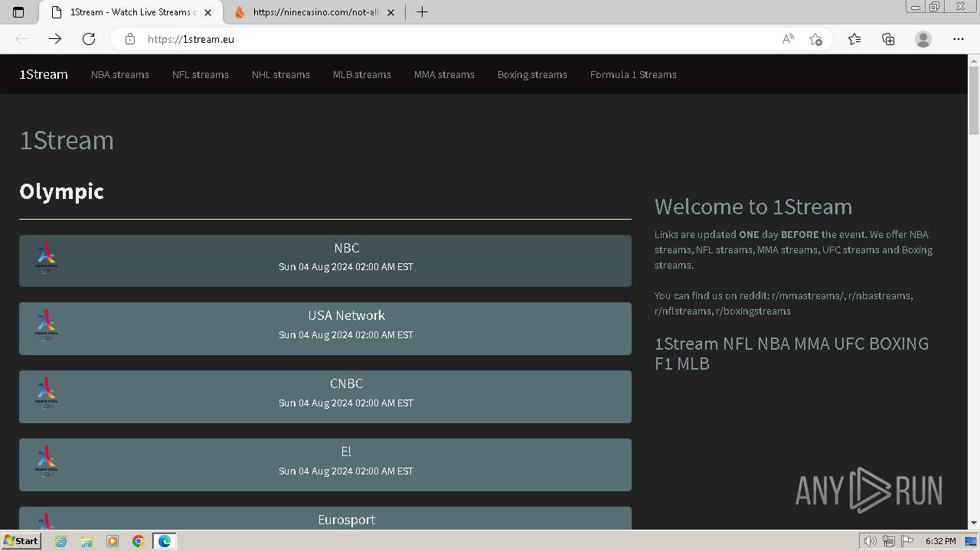
Task: Open the Settings and more menu
Action: click(959, 39)
